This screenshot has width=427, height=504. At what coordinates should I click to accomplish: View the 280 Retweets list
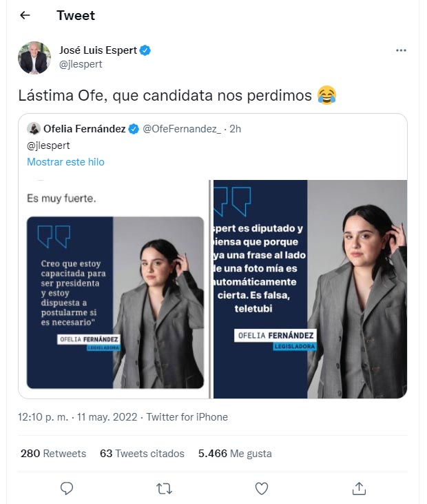click(x=53, y=454)
